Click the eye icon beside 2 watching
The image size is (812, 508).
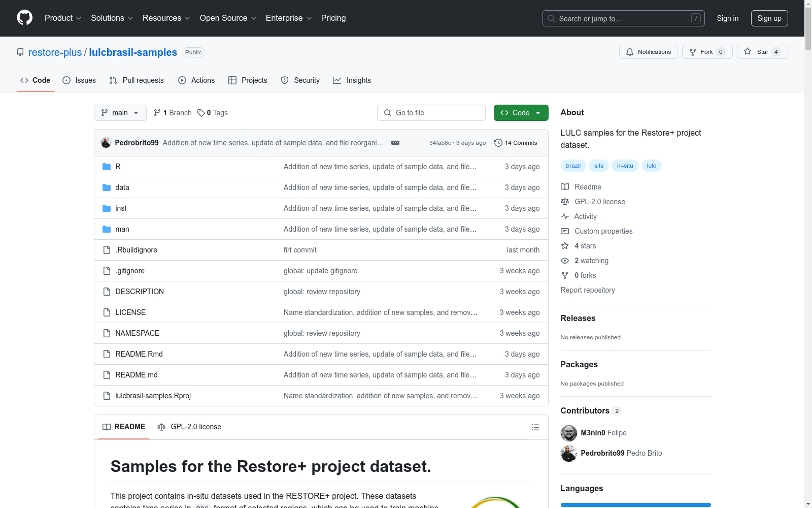[565, 261]
